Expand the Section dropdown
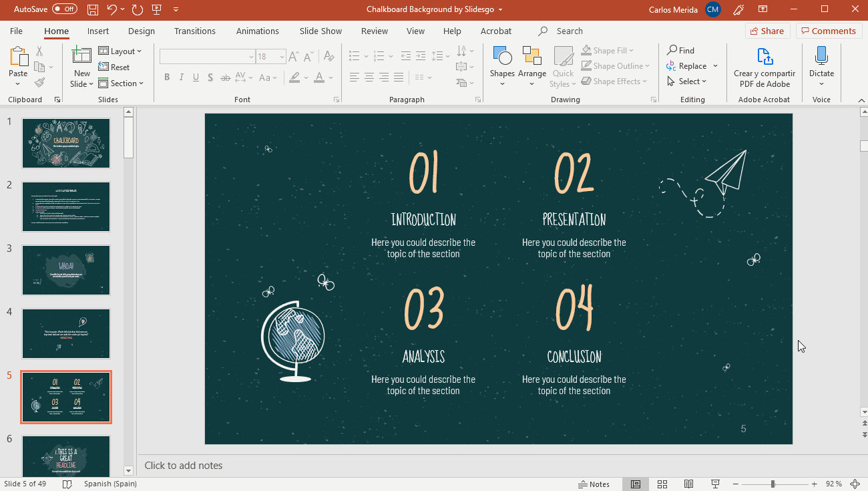The width and height of the screenshot is (868, 491). point(121,83)
